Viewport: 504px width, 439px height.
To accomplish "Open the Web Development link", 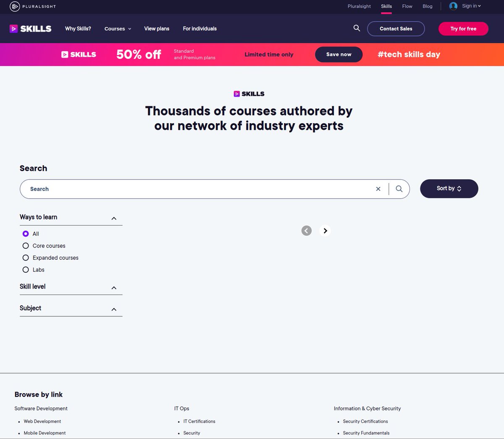I will pos(42,421).
